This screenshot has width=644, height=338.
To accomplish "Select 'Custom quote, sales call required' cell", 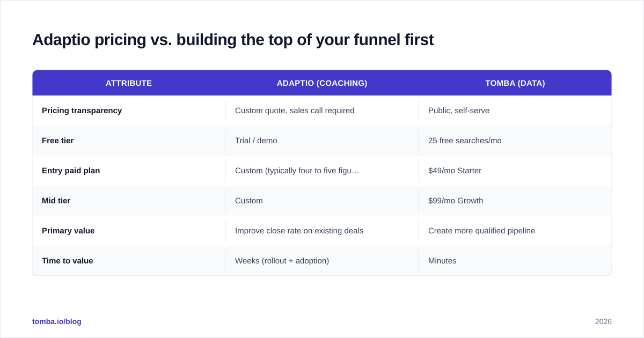I will pos(322,111).
